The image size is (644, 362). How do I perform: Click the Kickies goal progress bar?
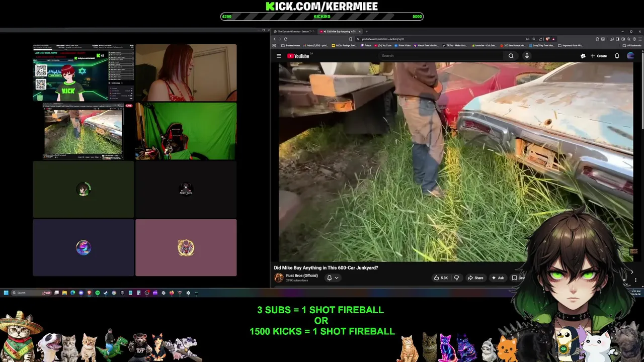322,17
